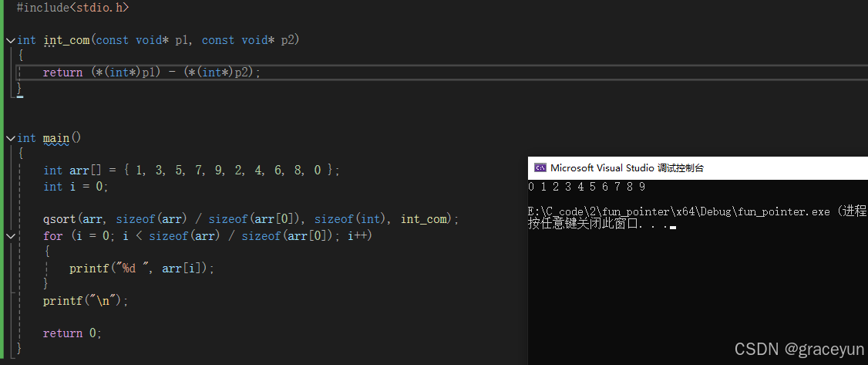Click the 'return (*(int*)p1) - (*(int*)p2);' line

(x=152, y=73)
